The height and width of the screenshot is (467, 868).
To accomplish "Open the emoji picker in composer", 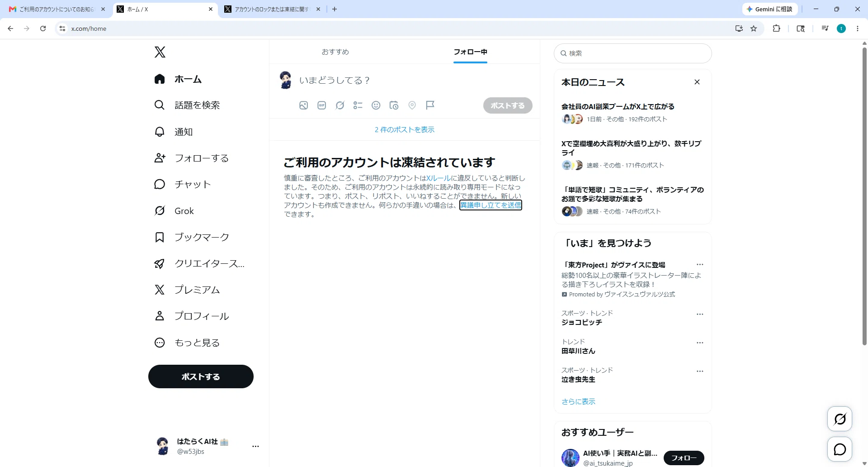I will click(x=376, y=105).
